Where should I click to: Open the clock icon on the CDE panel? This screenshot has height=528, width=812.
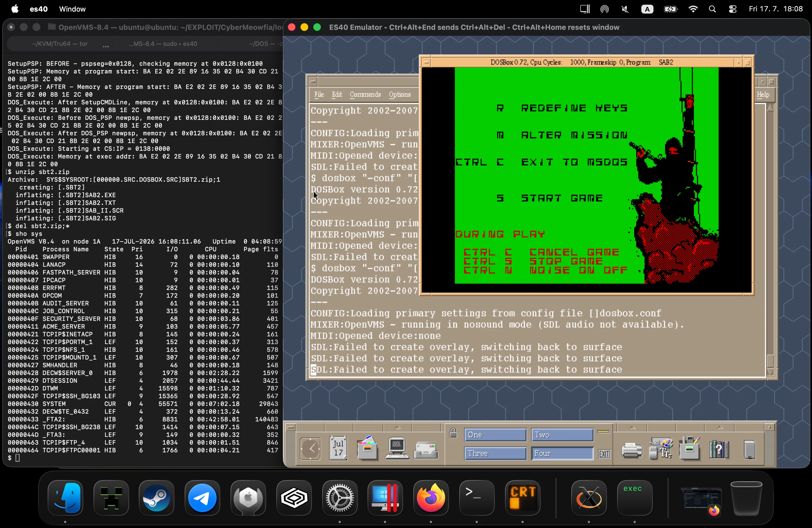(310, 448)
